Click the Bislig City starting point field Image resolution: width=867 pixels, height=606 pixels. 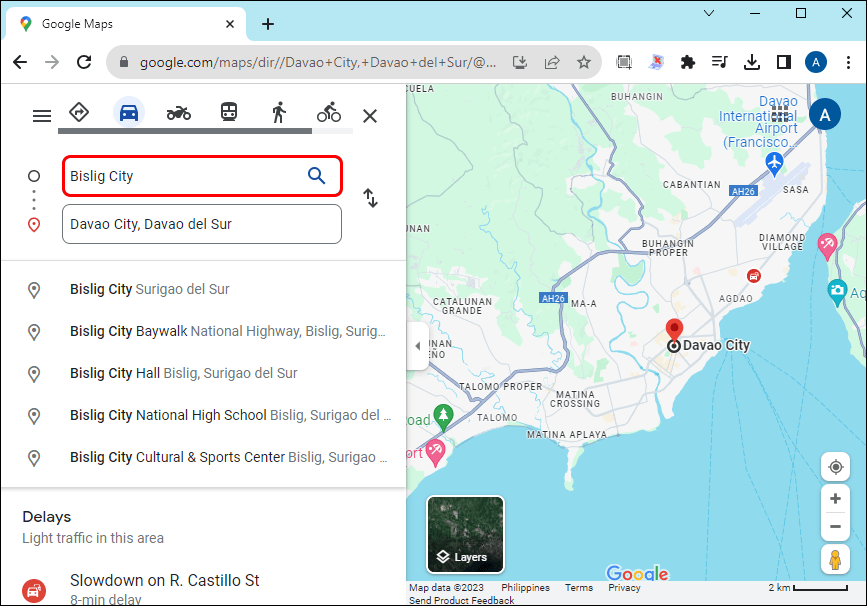click(202, 176)
